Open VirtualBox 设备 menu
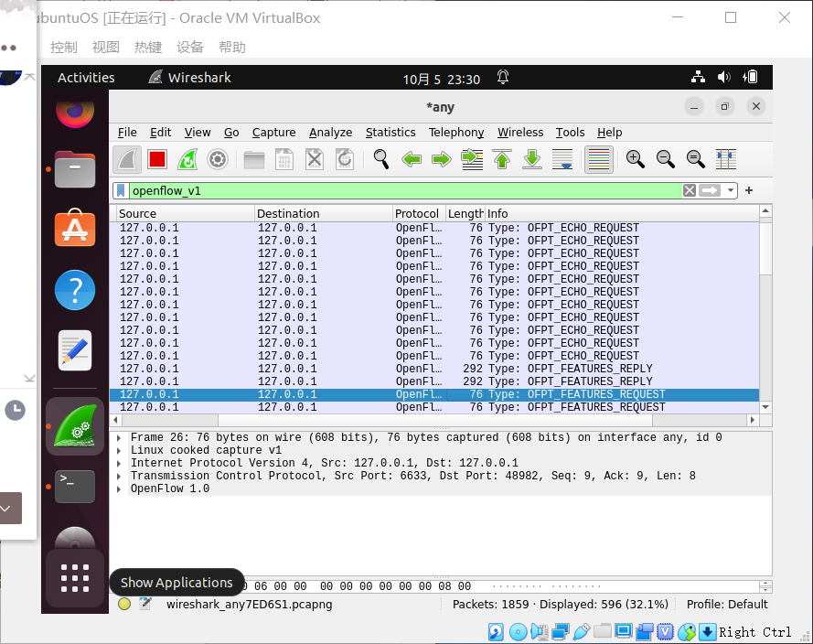Screen dimensions: 813x644 (x=190, y=48)
